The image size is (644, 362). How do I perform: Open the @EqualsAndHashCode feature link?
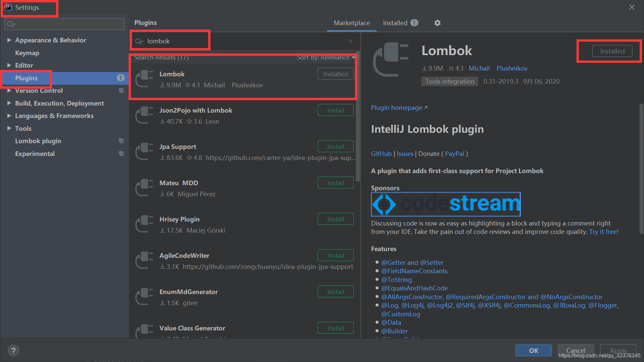point(414,288)
